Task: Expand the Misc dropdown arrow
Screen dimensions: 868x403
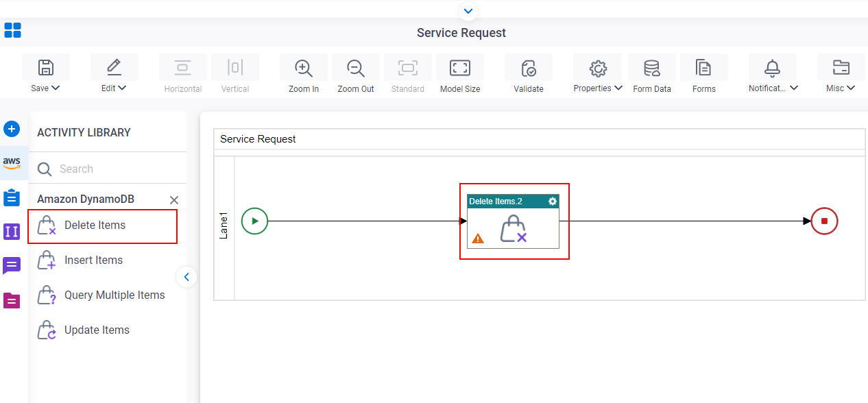Action: pyautogui.click(x=851, y=88)
